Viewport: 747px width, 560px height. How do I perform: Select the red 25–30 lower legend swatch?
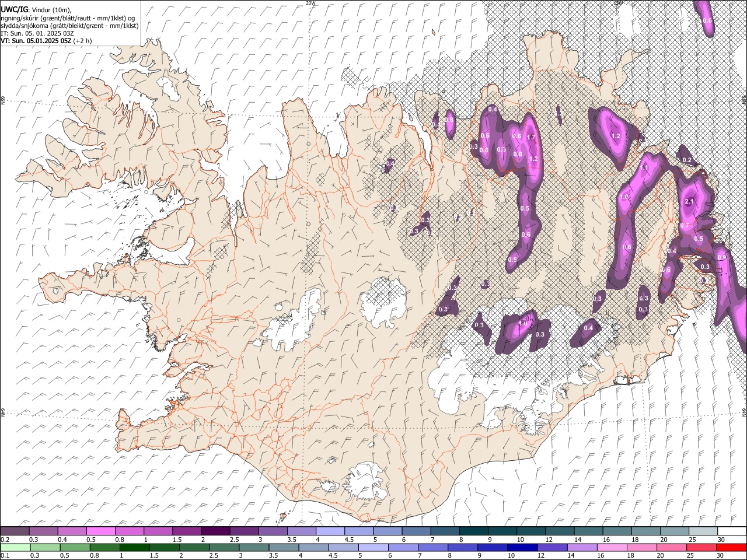(701, 547)
